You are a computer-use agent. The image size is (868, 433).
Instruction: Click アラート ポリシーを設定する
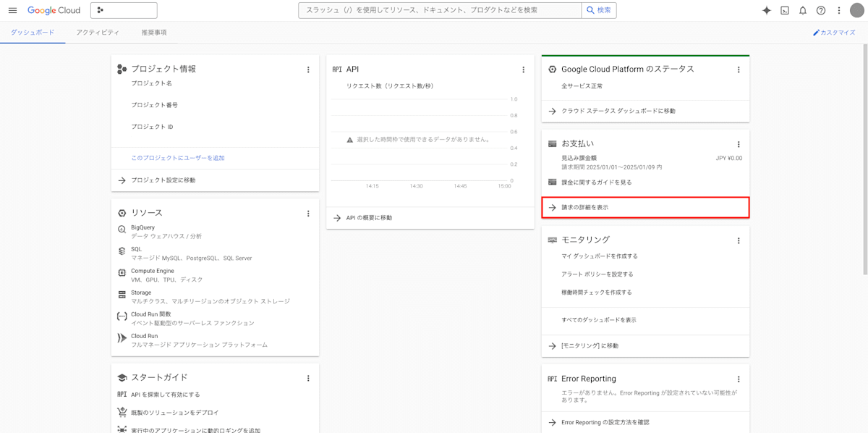pyautogui.click(x=597, y=274)
